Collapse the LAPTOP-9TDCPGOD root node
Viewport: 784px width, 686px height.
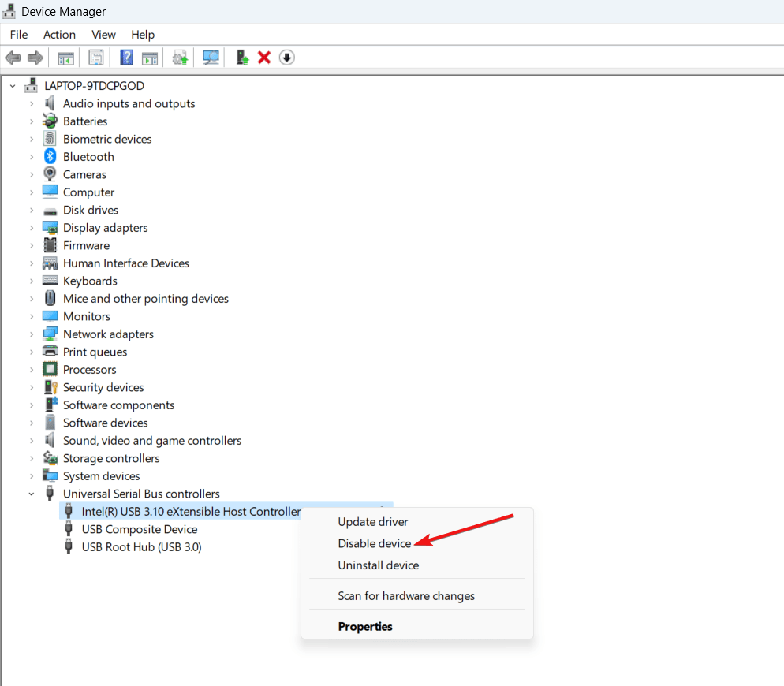[x=13, y=86]
